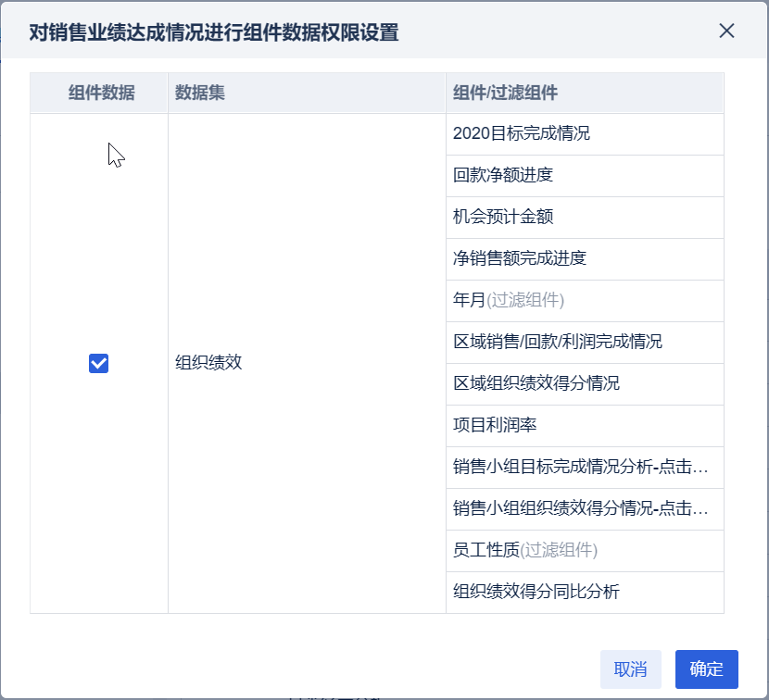Click the 区域销售/回款/利润完成情况 row
This screenshot has height=700, width=769.
tap(585, 343)
